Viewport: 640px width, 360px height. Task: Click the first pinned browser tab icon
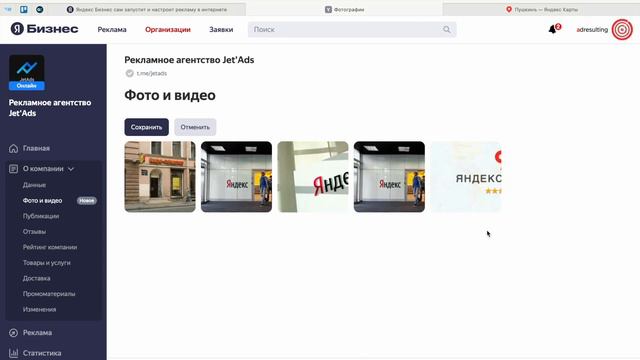(x=8, y=9)
